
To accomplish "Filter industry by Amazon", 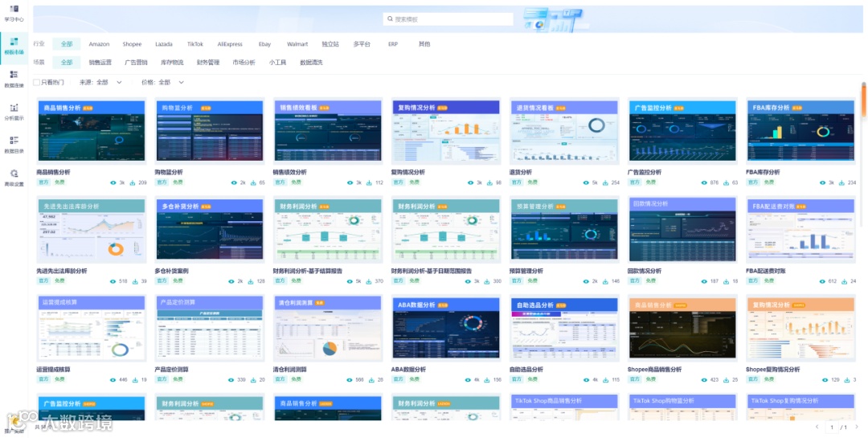I will click(x=99, y=43).
